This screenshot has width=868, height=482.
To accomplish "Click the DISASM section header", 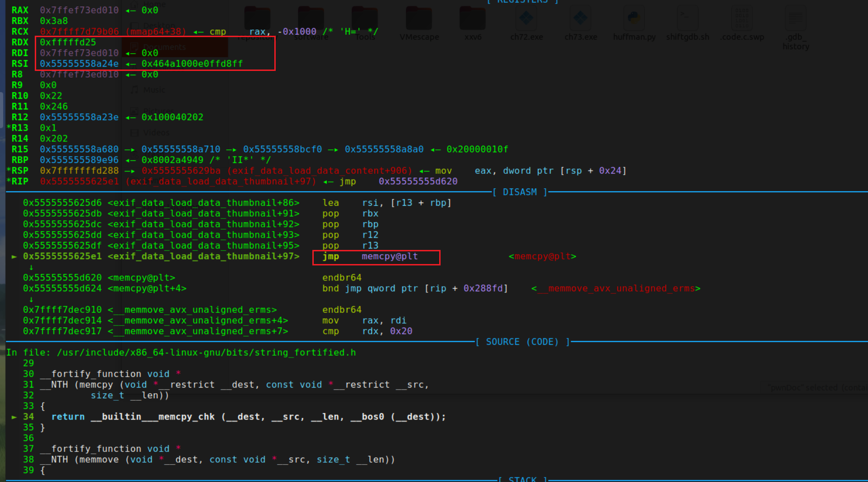I will pos(519,192).
